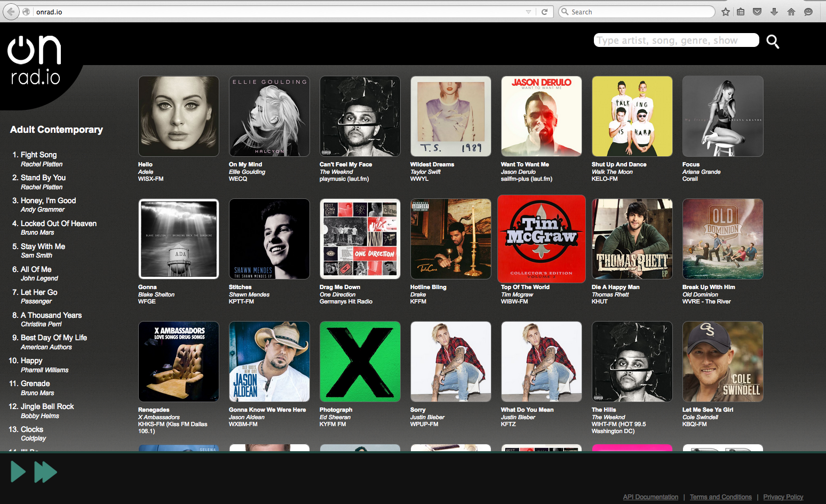
Task: Select The Hills album cover
Action: point(632,362)
